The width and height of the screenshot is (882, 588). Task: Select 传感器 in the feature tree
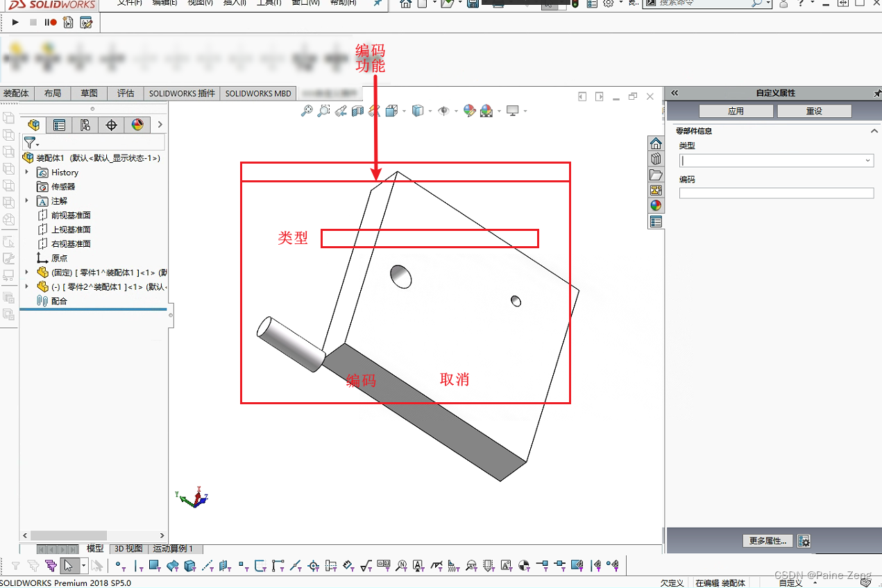pos(63,187)
